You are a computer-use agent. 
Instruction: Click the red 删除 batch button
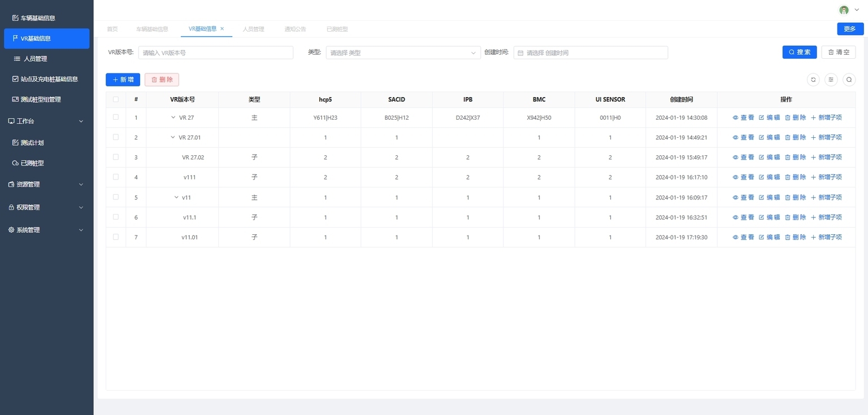162,80
